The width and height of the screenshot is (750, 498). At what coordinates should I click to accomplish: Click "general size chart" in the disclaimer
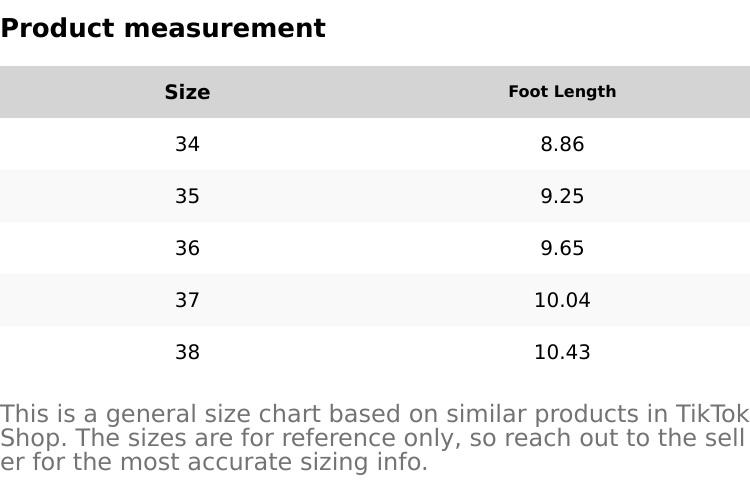click(x=214, y=414)
